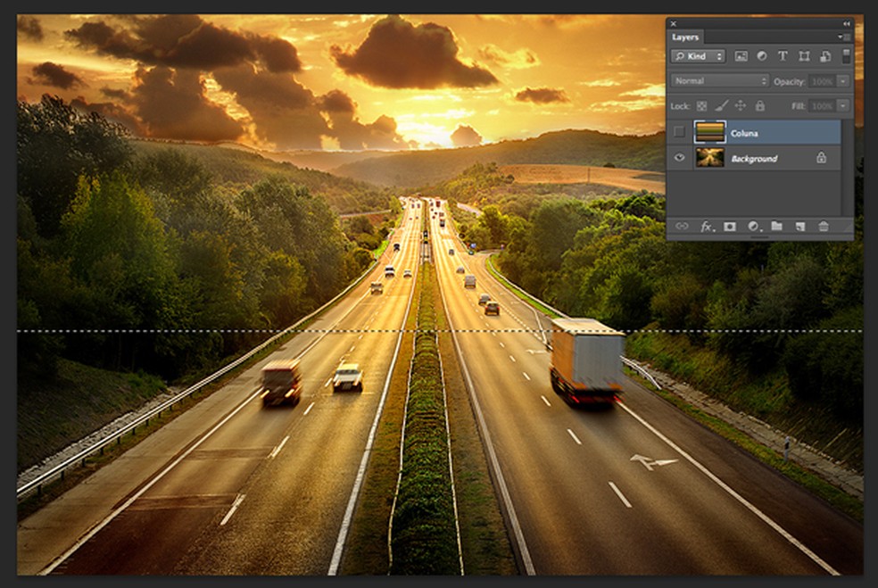Delete layer trash icon
Screen dimensions: 878x588
click(823, 227)
